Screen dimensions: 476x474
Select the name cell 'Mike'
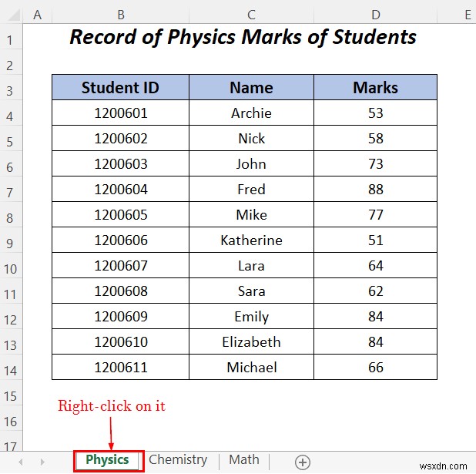point(251,214)
